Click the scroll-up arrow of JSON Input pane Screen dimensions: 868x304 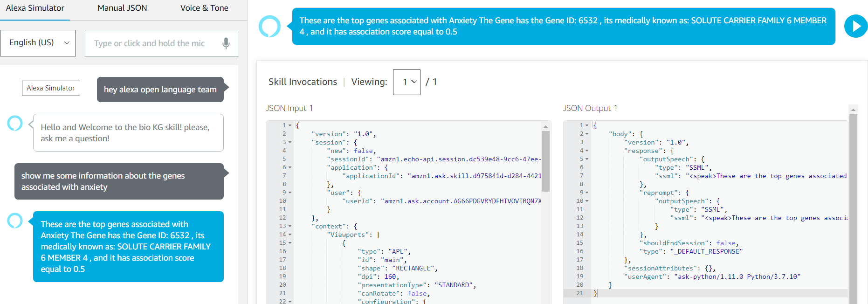(x=545, y=126)
